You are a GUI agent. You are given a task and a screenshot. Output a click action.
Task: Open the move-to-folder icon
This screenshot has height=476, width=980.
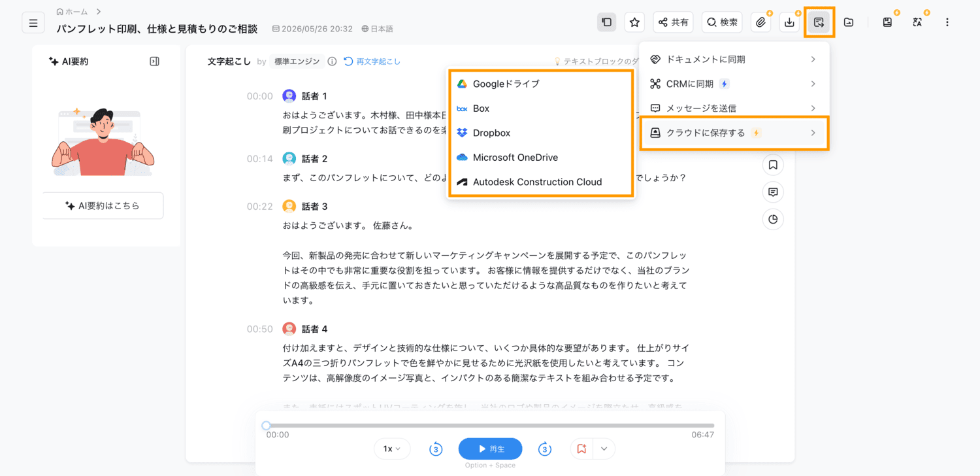[x=849, y=22]
